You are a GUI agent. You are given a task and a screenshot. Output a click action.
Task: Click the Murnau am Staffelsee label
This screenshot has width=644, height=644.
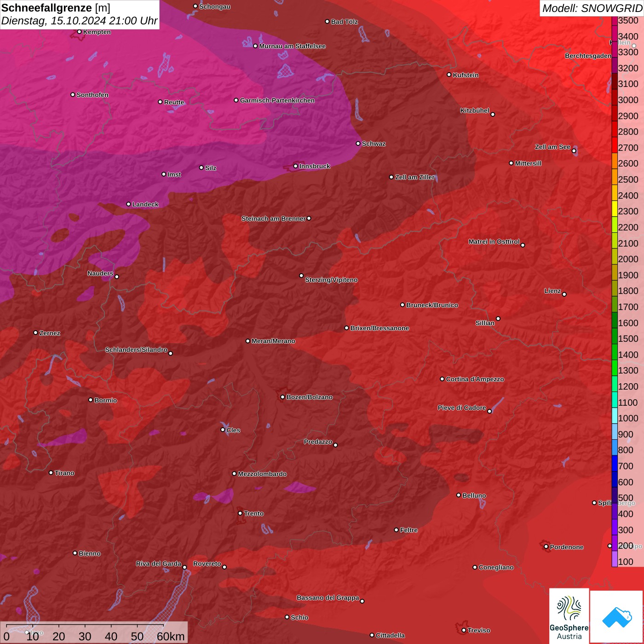point(293,46)
